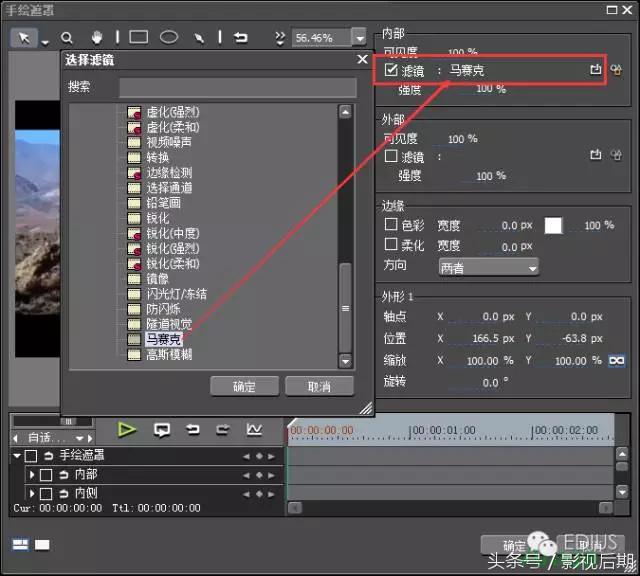Click the outer 可见度 100 % value
This screenshot has width=640, height=576.
[x=462, y=139]
